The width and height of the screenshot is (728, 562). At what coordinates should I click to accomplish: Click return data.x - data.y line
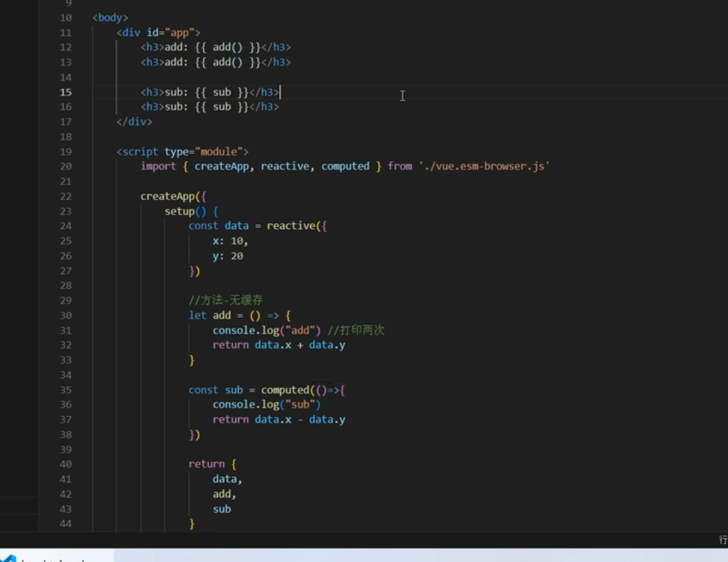pyautogui.click(x=279, y=420)
